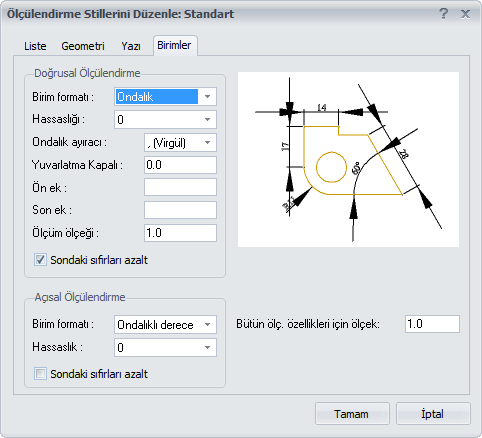Click the Yuvarlatma Kapalı input field
The width and height of the screenshot is (482, 438).
click(x=180, y=165)
